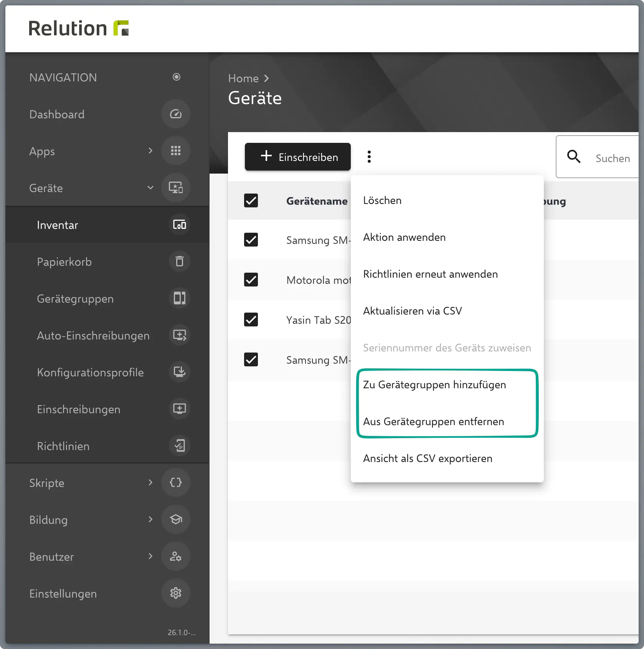Toggle the navigation pin icon
644x649 pixels.
click(177, 77)
